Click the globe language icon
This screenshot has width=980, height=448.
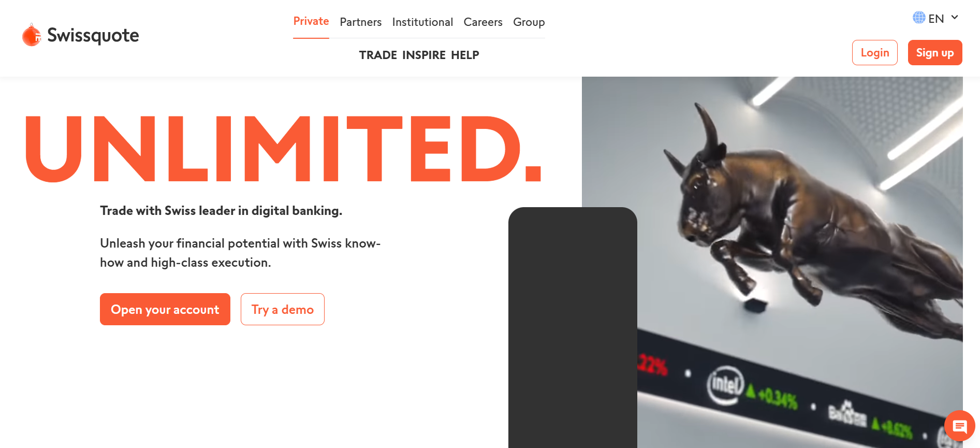[919, 18]
